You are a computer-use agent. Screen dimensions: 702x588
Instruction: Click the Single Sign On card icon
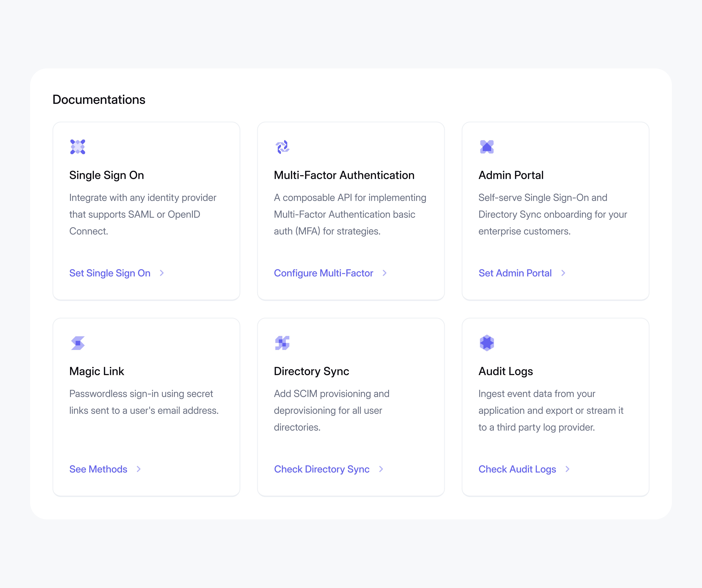click(78, 147)
